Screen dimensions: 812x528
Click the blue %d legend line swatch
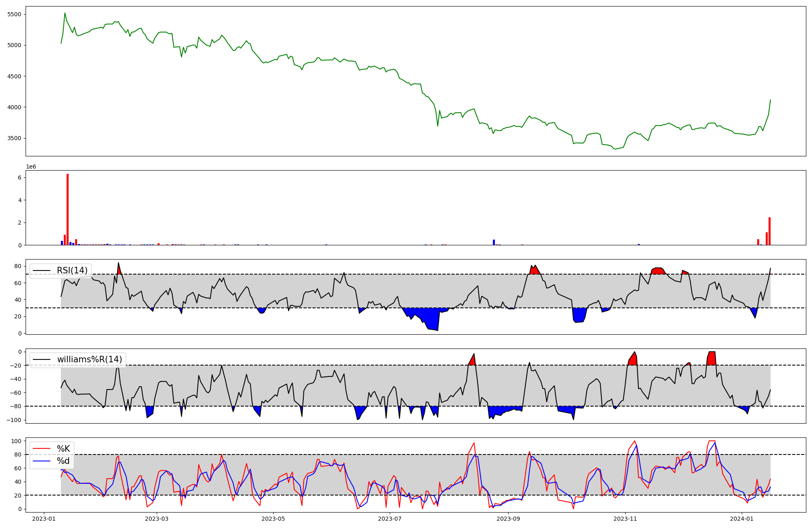[x=41, y=461]
